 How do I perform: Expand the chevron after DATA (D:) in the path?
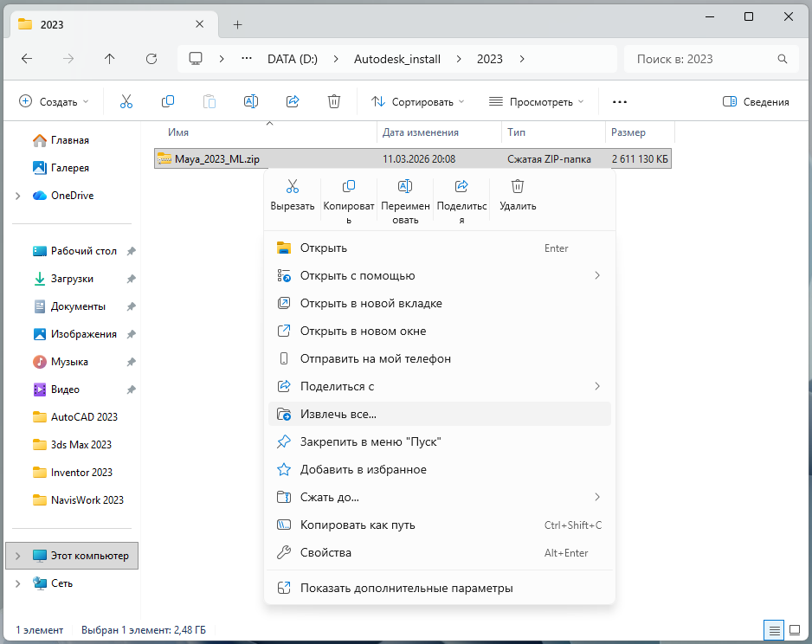click(336, 59)
